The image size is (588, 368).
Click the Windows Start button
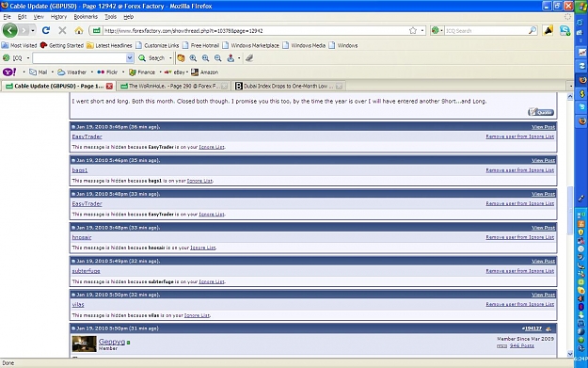point(582,6)
